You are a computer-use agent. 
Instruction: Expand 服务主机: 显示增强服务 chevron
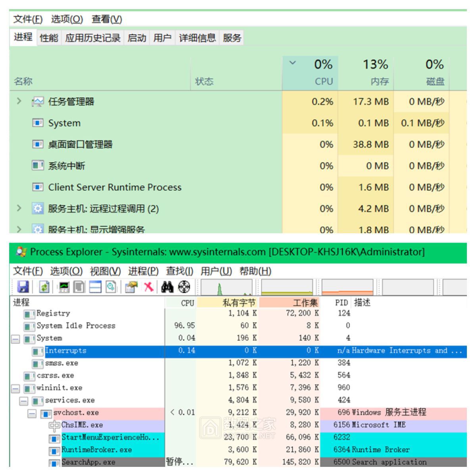tap(19, 229)
